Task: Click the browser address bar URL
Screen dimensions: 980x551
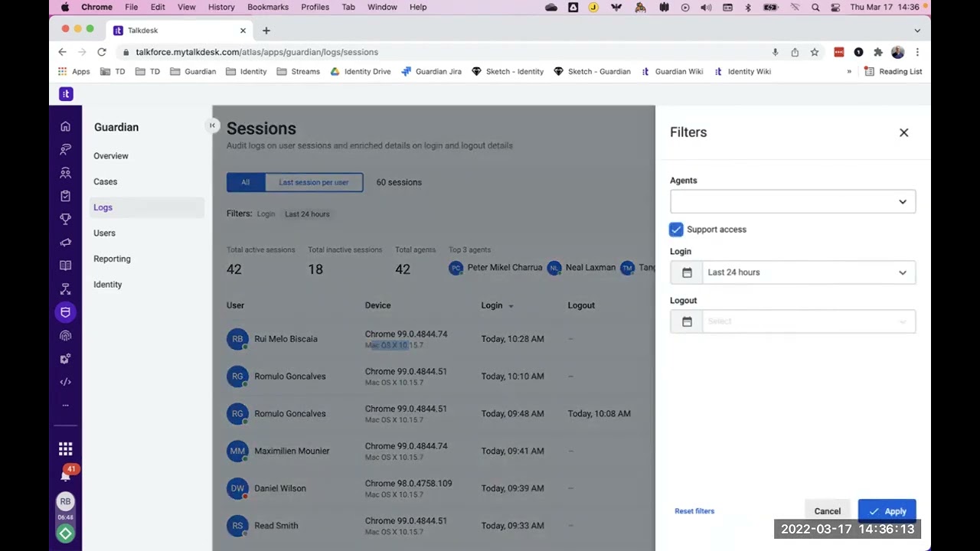Action: click(256, 52)
